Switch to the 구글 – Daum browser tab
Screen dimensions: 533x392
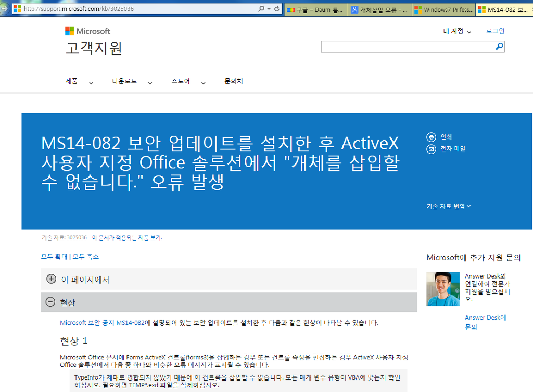tap(316, 9)
